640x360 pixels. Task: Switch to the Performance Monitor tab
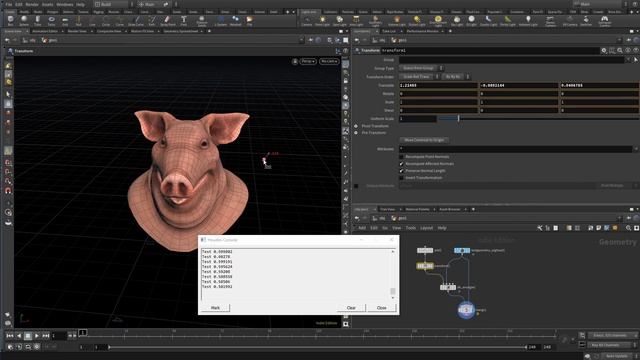[422, 31]
